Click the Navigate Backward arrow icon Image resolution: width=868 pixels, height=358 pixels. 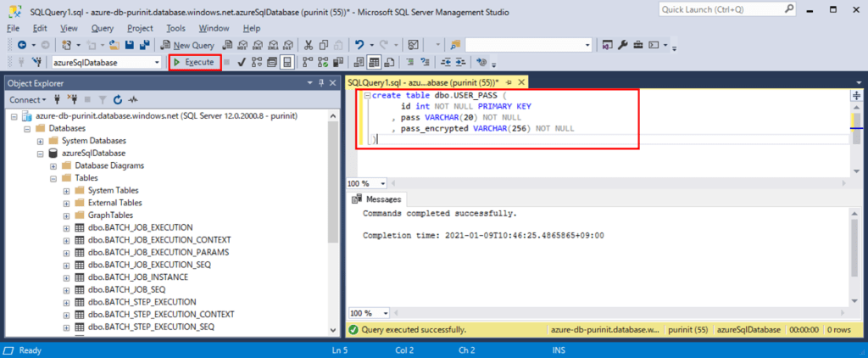point(21,46)
